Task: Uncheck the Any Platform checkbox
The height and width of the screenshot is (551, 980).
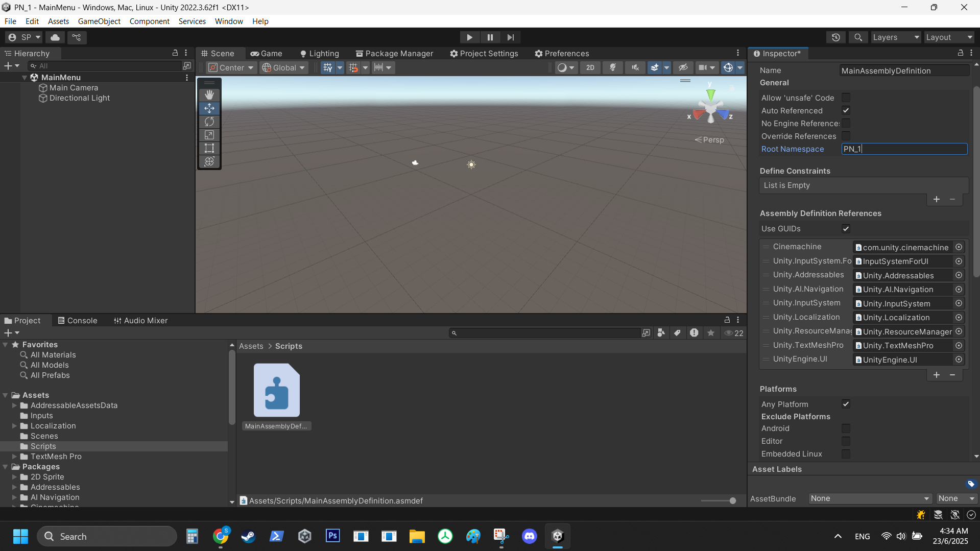Action: click(846, 404)
